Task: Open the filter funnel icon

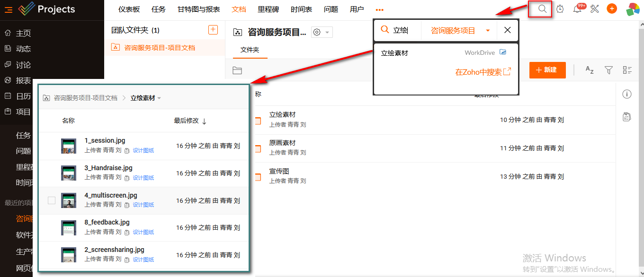Action: 609,70
